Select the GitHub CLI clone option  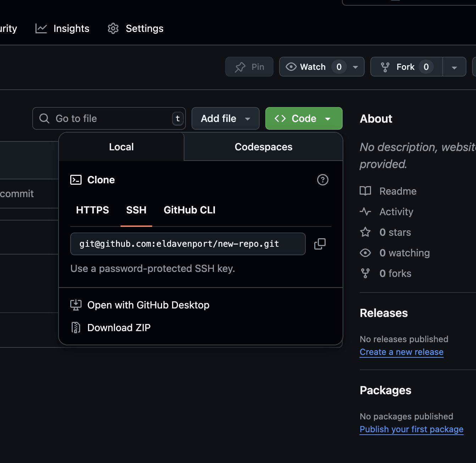[189, 210]
